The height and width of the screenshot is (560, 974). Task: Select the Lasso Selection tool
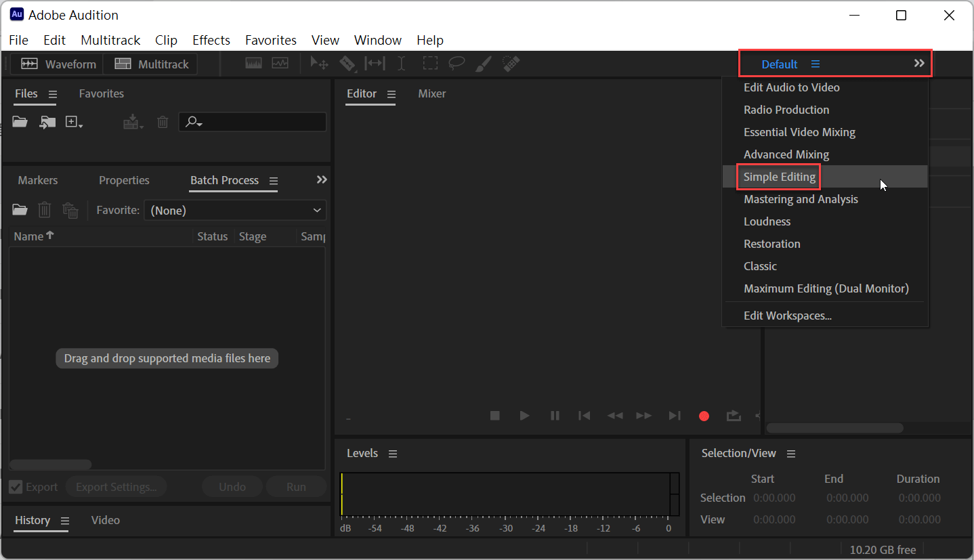coord(457,64)
